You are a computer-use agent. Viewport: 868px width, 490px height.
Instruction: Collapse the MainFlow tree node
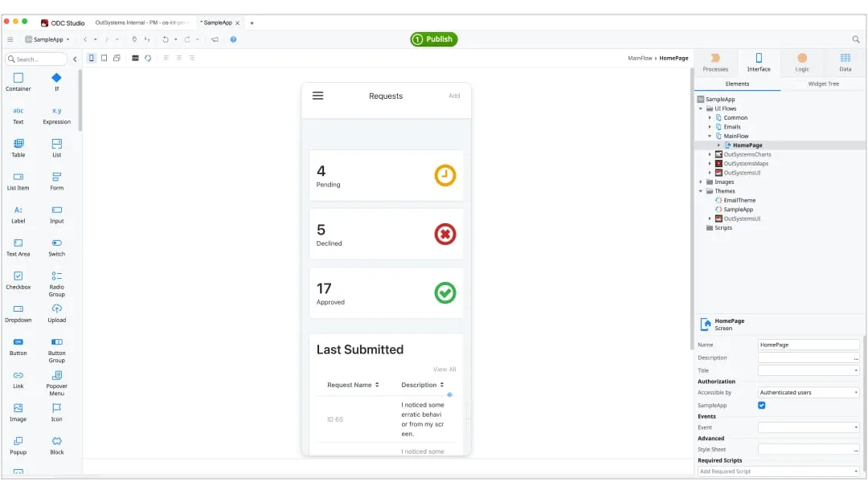click(710, 137)
